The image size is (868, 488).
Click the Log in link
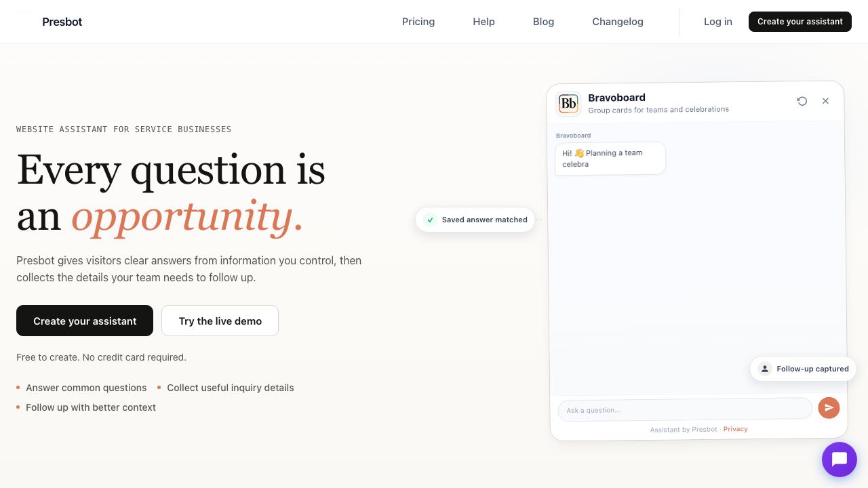click(718, 22)
